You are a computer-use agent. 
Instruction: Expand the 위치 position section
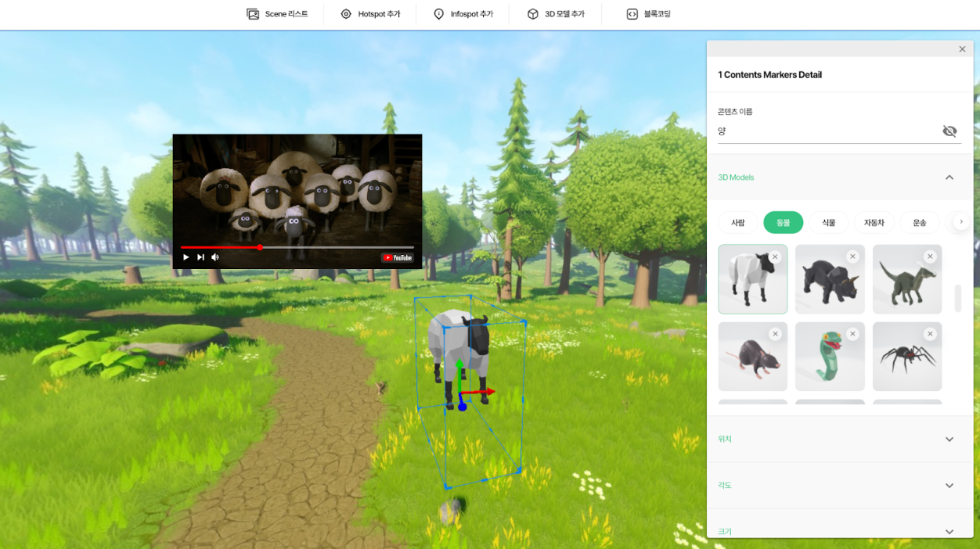839,440
